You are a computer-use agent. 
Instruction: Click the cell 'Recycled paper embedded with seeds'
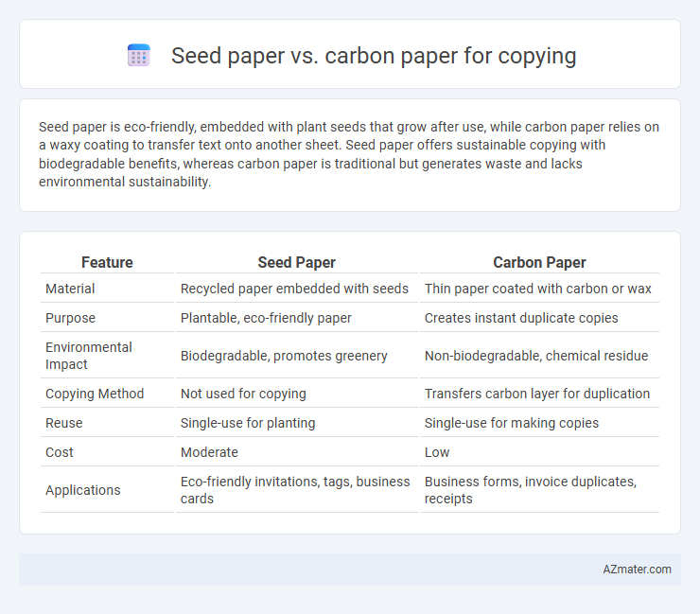(296, 289)
